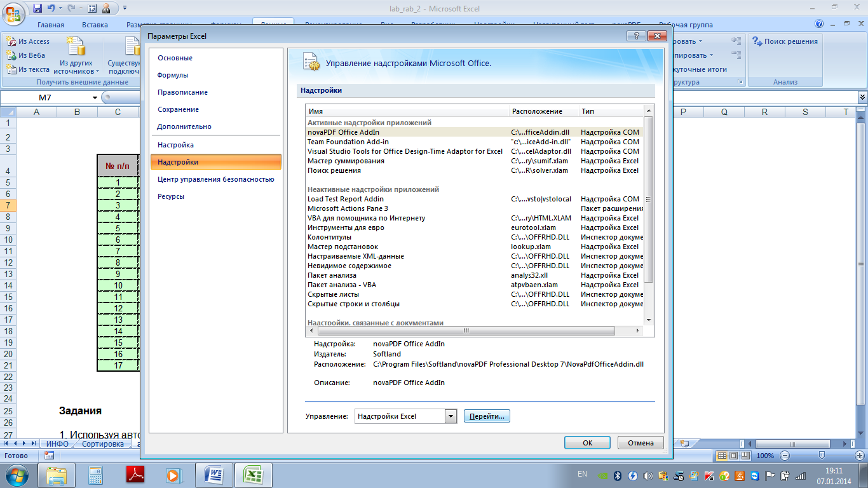
Task: Select Мастер подстановок row
Action: pyautogui.click(x=474, y=247)
